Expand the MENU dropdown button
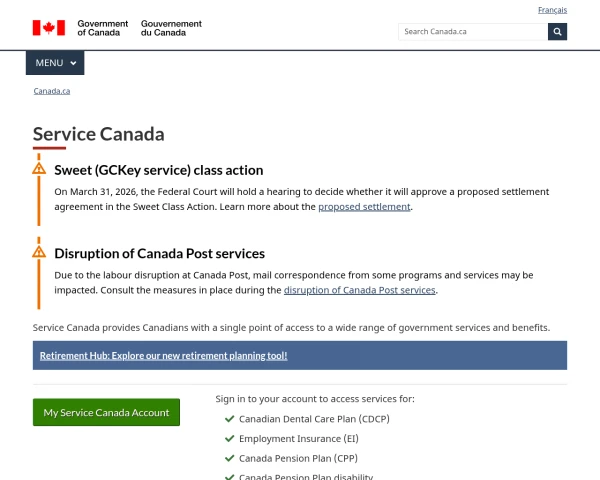 55,63
